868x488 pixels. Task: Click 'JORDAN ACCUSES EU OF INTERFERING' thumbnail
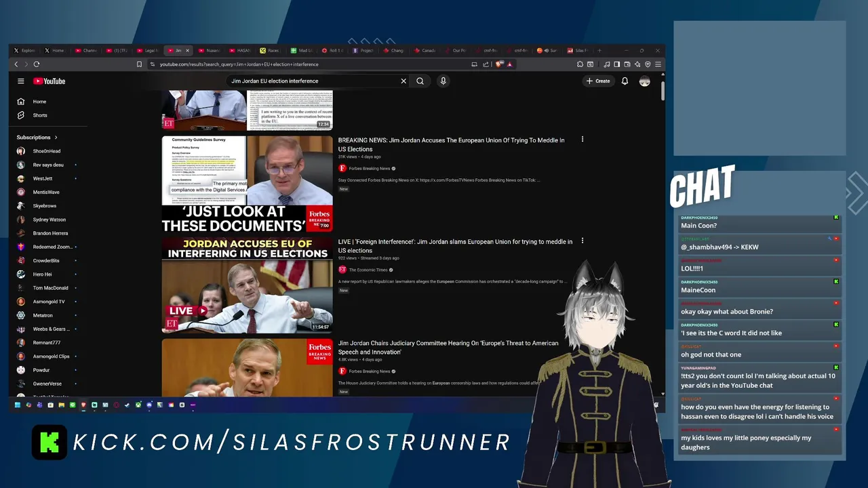coord(247,285)
